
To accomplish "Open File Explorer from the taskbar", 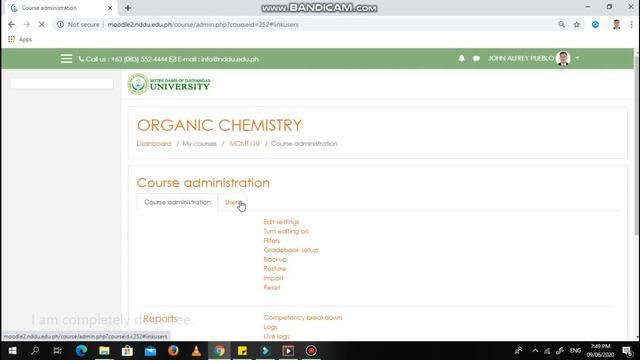I will 104,351.
